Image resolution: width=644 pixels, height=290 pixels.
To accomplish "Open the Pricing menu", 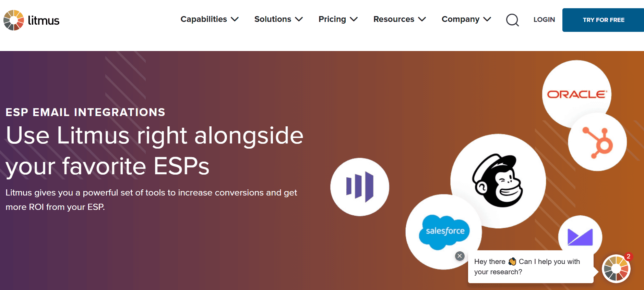I will point(338,19).
